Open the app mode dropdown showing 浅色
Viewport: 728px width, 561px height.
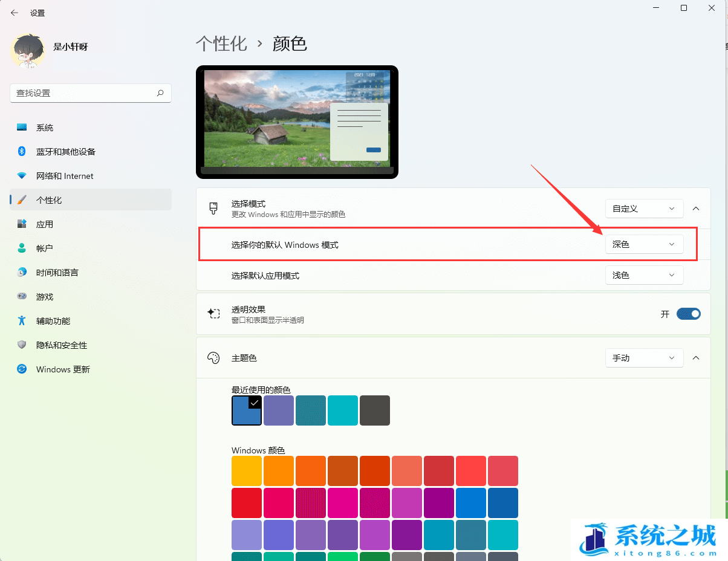point(644,275)
